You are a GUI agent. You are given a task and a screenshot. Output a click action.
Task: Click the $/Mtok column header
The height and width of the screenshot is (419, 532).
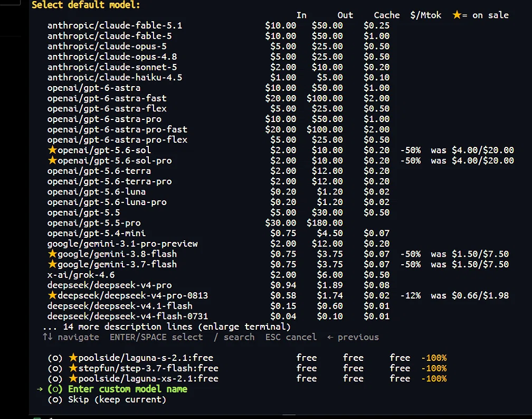(x=426, y=15)
